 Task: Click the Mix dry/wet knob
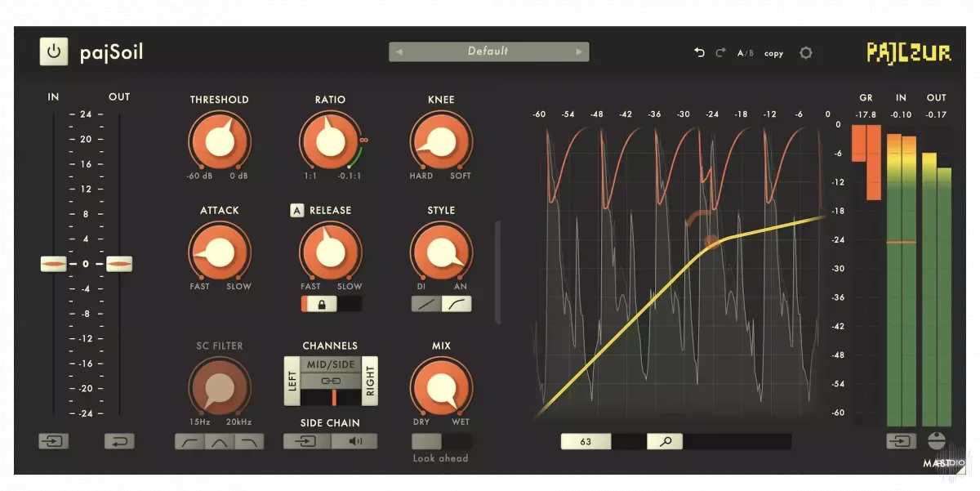(440, 387)
